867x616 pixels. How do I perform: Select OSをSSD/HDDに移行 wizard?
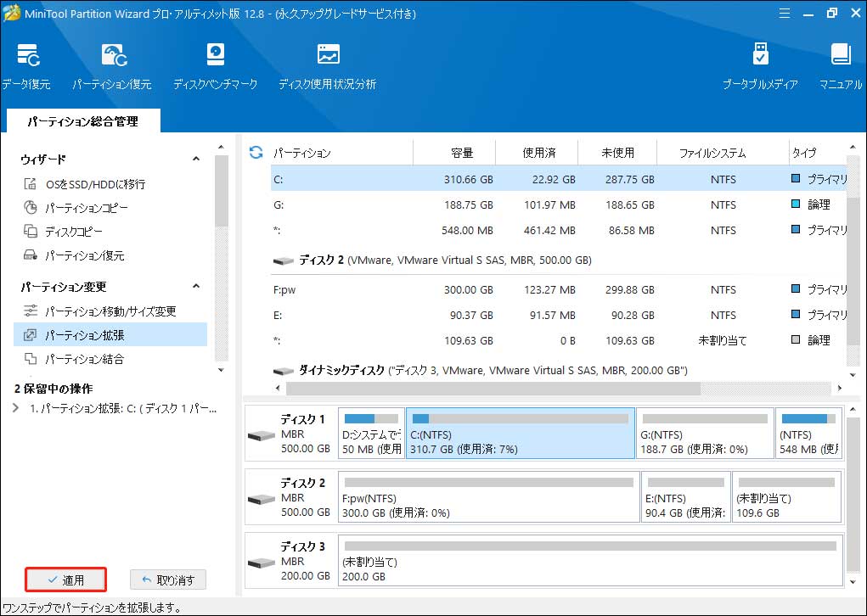coord(95,184)
